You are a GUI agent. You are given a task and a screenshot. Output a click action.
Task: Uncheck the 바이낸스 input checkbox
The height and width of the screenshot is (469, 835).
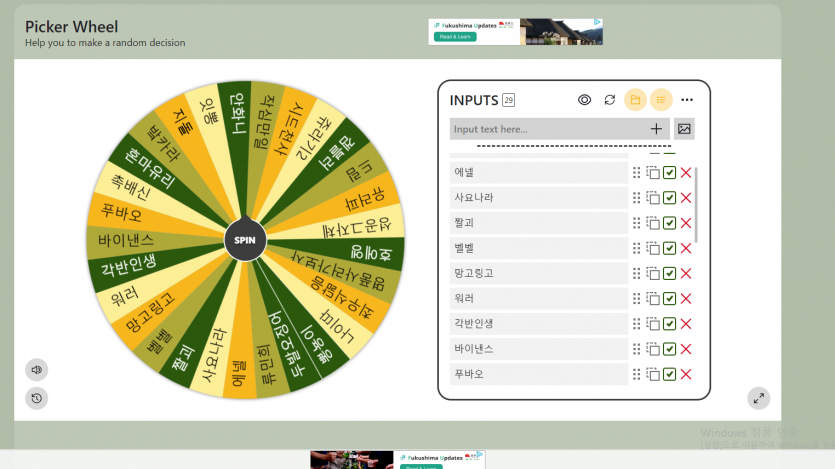(669, 349)
